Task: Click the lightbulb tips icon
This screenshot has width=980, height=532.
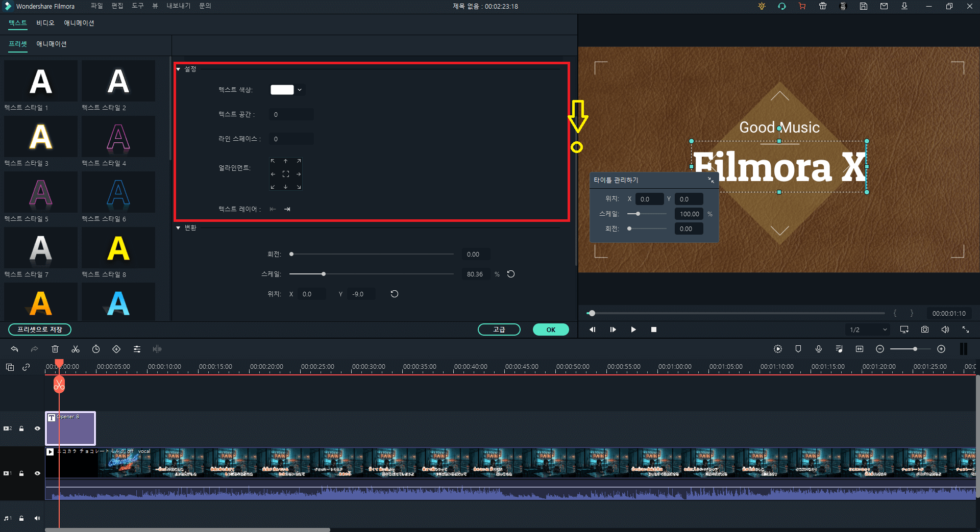Action: click(762, 6)
